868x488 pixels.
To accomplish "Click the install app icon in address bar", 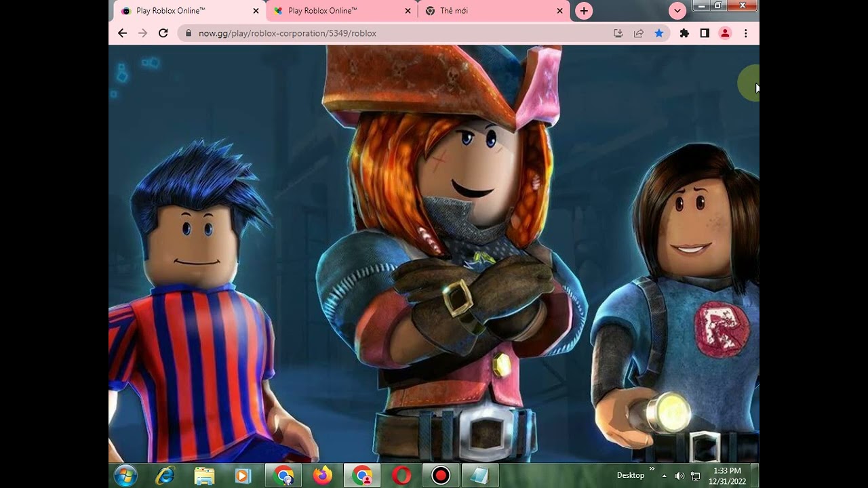I will click(x=618, y=33).
